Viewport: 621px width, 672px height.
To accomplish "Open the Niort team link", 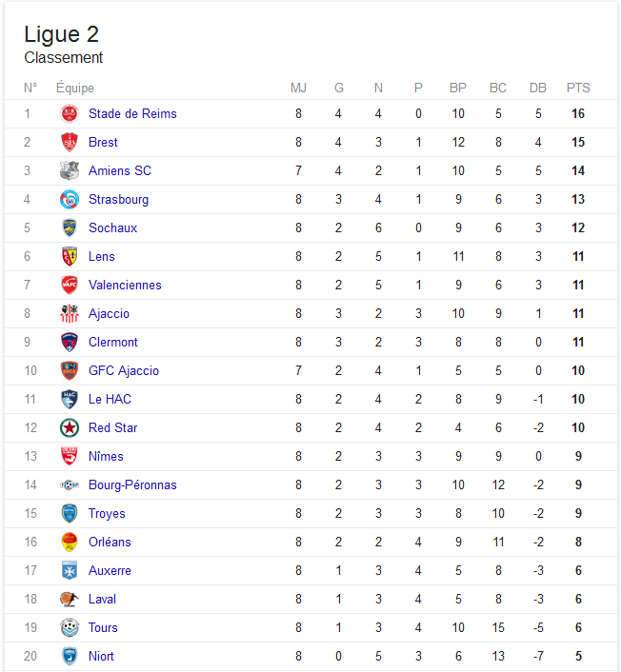I will pos(101,656).
